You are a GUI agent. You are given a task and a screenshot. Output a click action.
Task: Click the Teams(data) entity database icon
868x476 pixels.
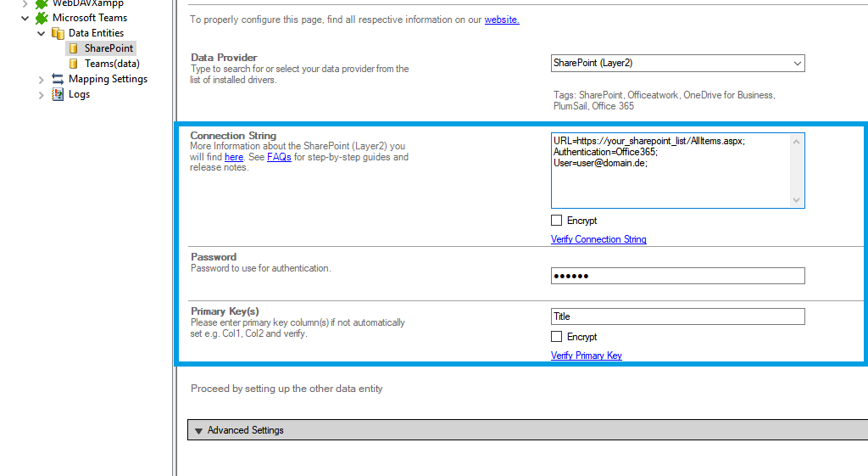[74, 64]
